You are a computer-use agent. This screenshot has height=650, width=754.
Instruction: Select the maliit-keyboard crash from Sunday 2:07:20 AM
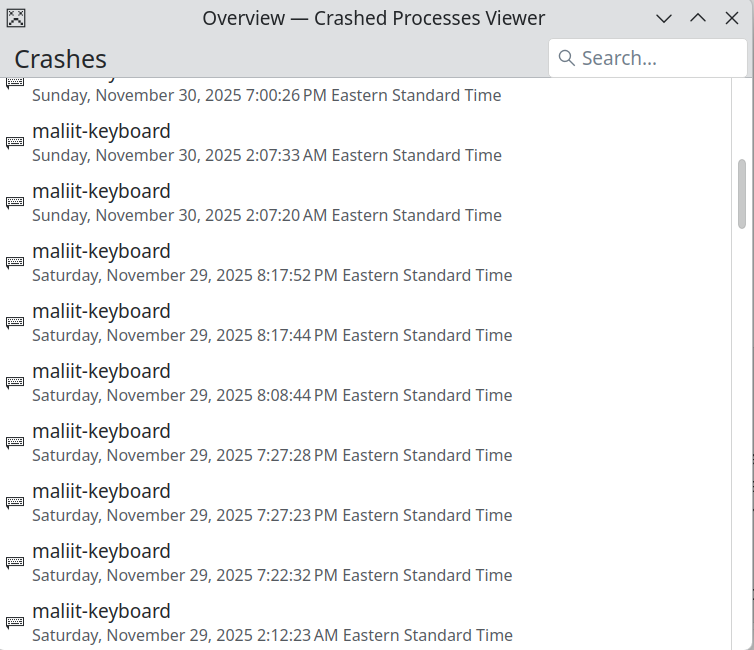[x=365, y=203]
